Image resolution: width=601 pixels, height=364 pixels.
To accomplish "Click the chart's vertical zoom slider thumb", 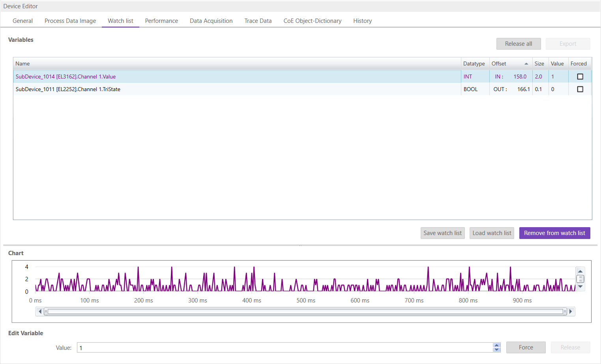I will pyautogui.click(x=580, y=279).
